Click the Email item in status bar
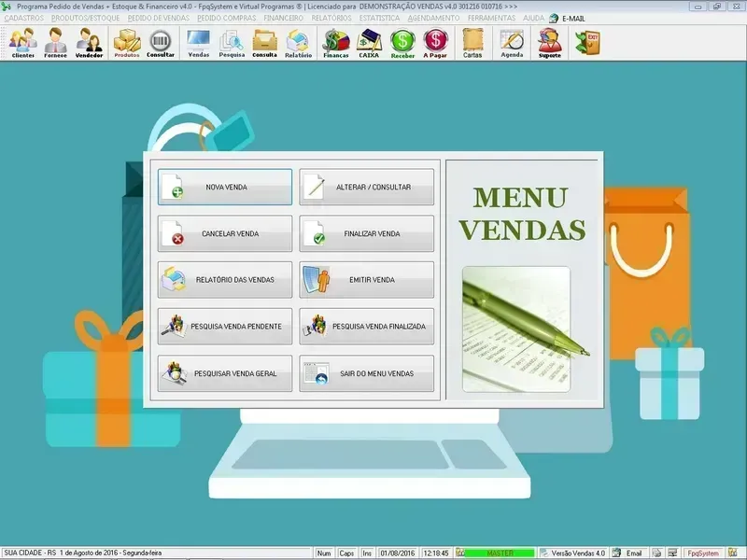The height and width of the screenshot is (560, 747). point(633,553)
